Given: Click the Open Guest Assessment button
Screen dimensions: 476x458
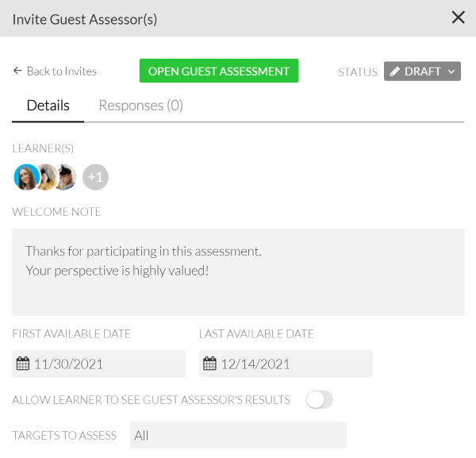Looking at the screenshot, I should 219,71.
